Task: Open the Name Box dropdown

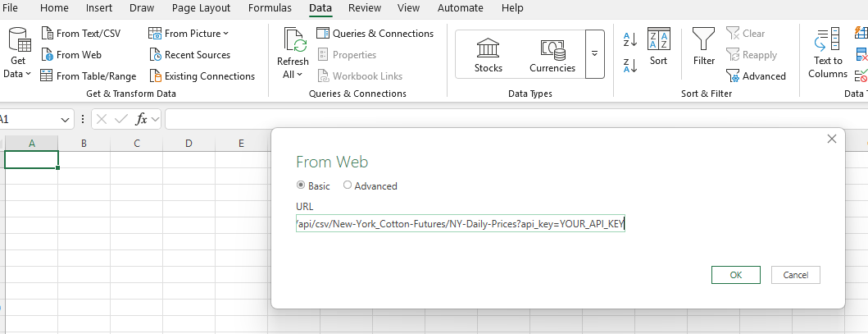Action: point(65,120)
